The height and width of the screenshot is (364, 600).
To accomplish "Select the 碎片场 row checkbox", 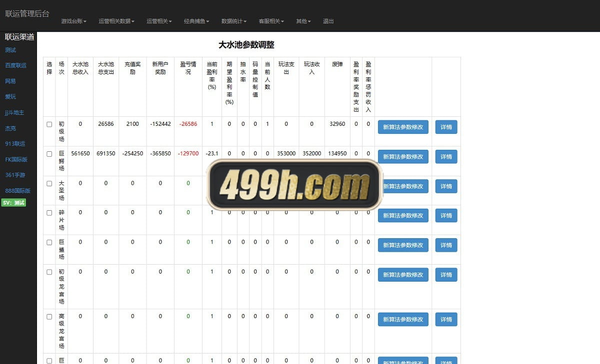I will 49,213.
